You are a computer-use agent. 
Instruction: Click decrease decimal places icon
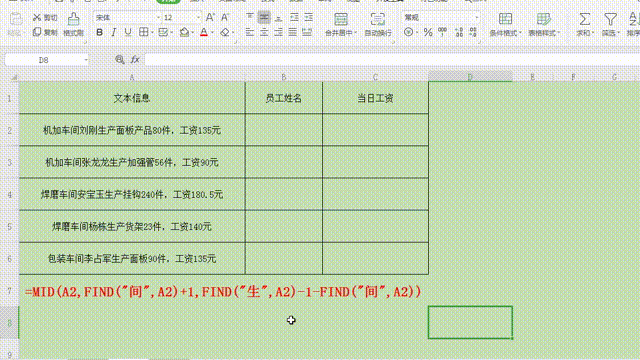click(x=473, y=32)
